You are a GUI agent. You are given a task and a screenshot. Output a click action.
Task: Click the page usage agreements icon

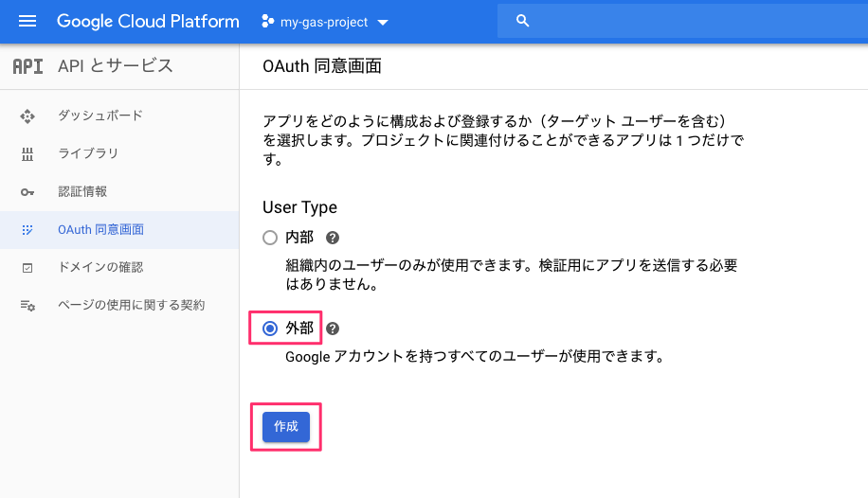pyautogui.click(x=27, y=305)
